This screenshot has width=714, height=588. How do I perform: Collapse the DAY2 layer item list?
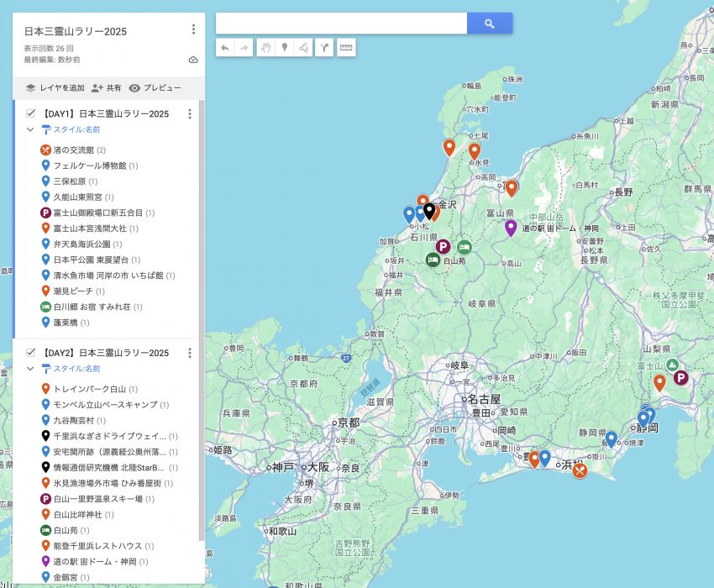pyautogui.click(x=30, y=369)
